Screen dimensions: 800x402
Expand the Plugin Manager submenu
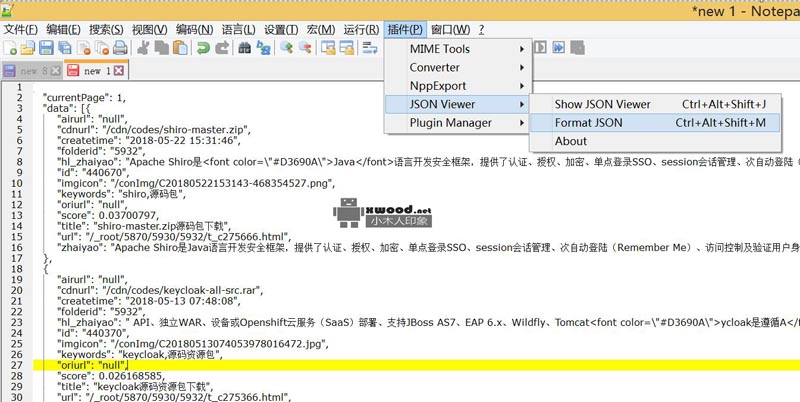point(458,123)
